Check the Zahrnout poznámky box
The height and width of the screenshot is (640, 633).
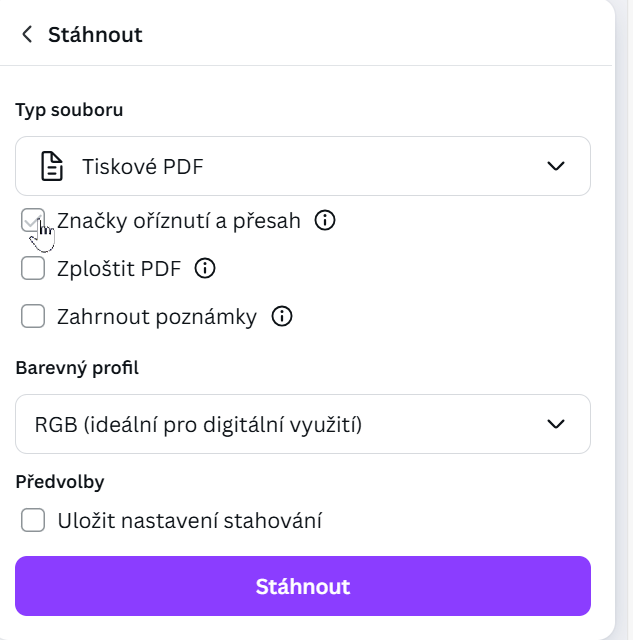tap(33, 317)
